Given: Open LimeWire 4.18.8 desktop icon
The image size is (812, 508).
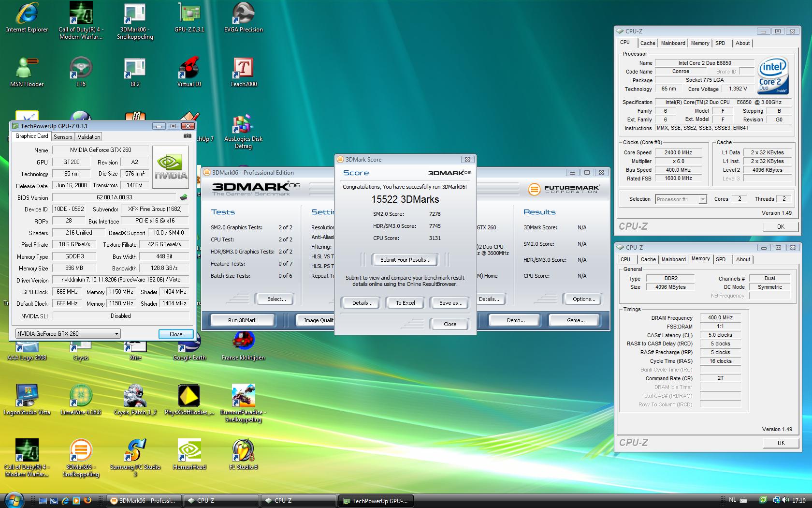Looking at the screenshot, I should [x=81, y=400].
